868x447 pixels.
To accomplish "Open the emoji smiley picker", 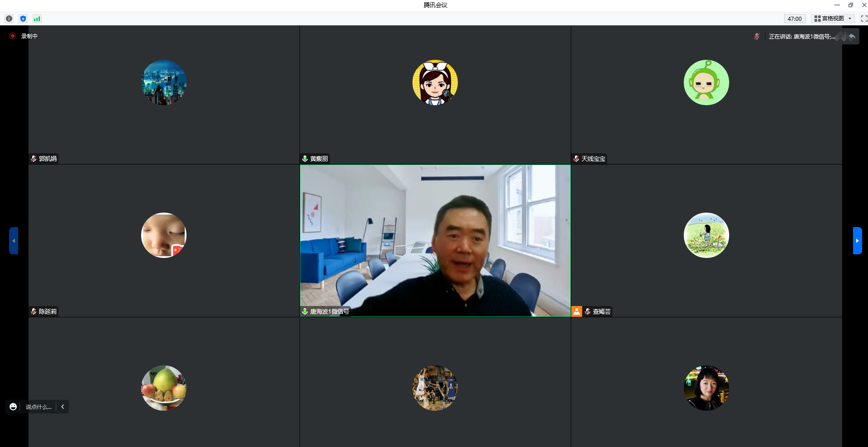I will (13, 407).
